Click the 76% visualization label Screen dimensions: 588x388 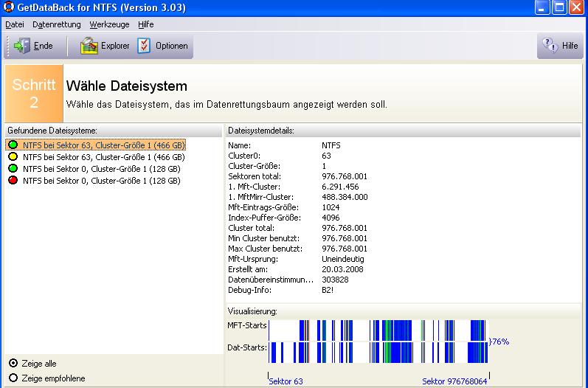click(x=499, y=342)
